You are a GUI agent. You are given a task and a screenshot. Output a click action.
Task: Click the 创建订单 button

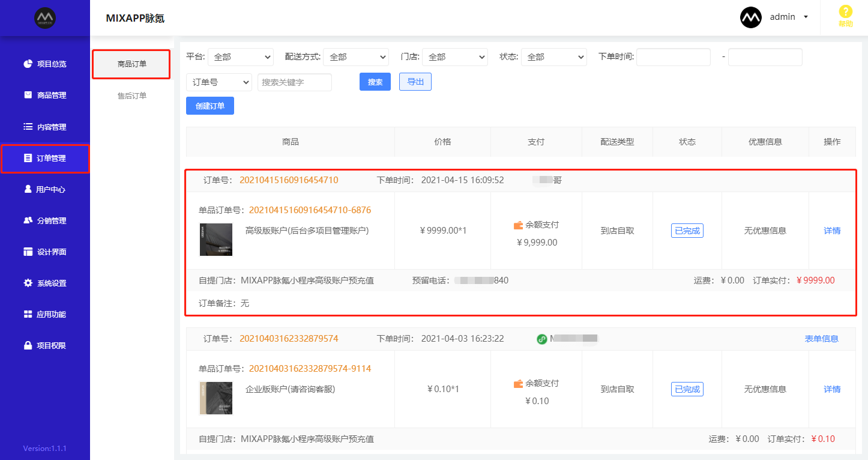(210, 106)
